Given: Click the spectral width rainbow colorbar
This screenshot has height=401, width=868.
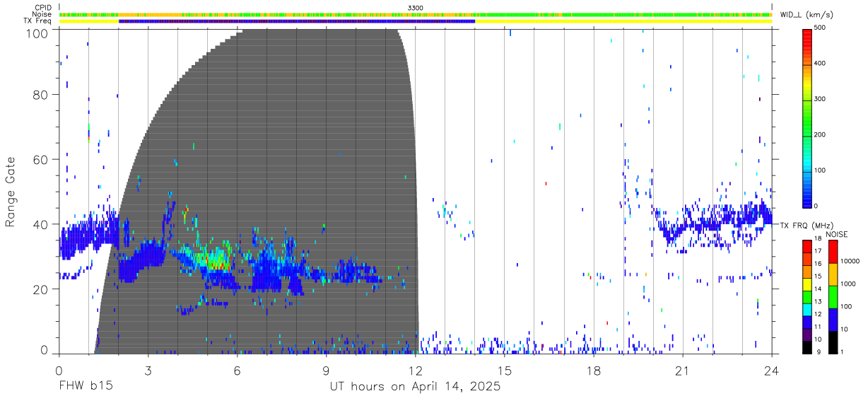Looking at the screenshot, I should click(x=807, y=117).
